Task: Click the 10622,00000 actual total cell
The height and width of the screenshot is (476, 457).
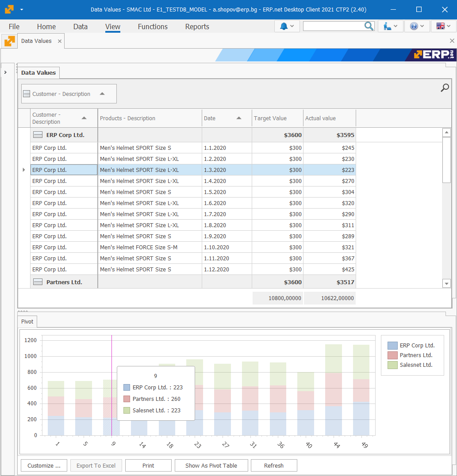Action: point(330,298)
